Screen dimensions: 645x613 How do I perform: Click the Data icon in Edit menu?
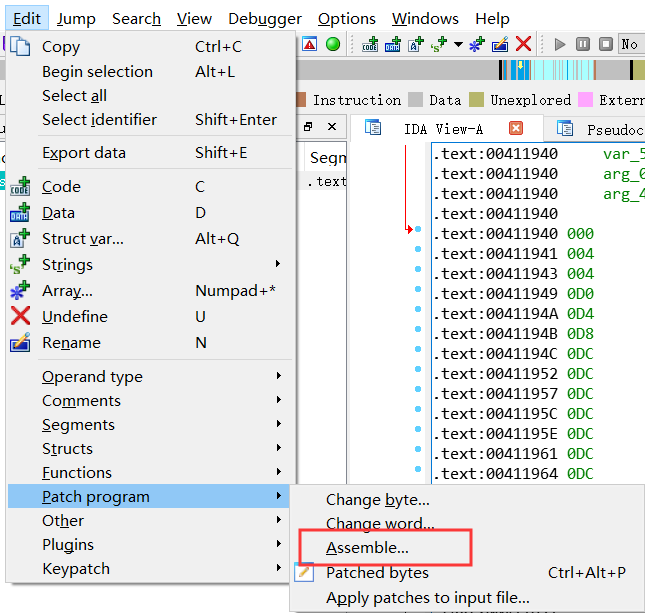coord(20,213)
